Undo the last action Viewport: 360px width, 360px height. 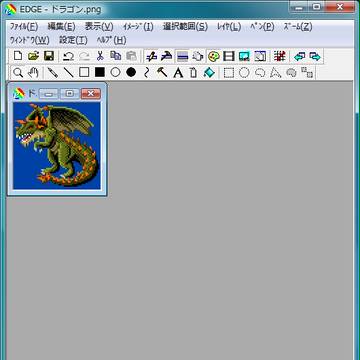tap(69, 56)
